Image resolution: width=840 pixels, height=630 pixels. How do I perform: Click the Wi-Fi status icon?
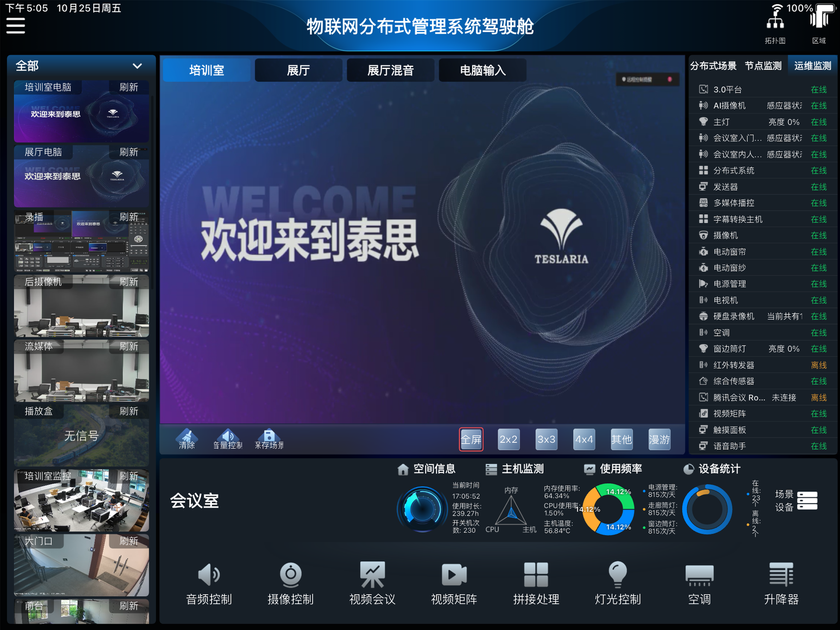pyautogui.click(x=777, y=8)
